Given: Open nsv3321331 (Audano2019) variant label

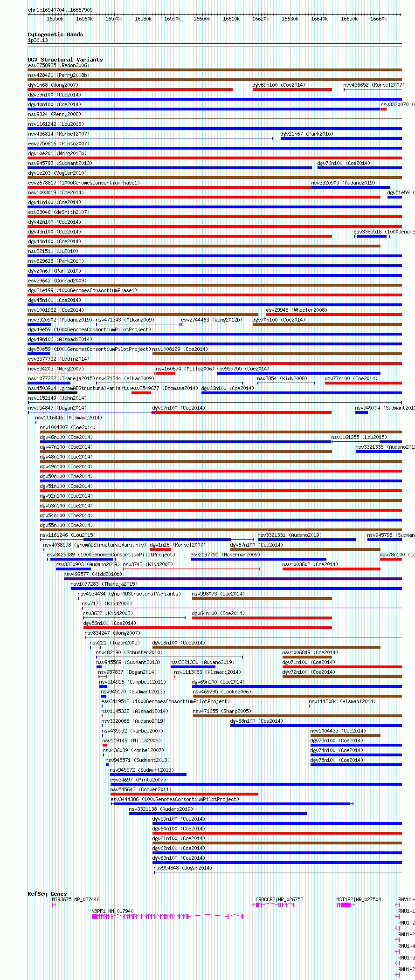Looking at the screenshot, I should point(290,535).
